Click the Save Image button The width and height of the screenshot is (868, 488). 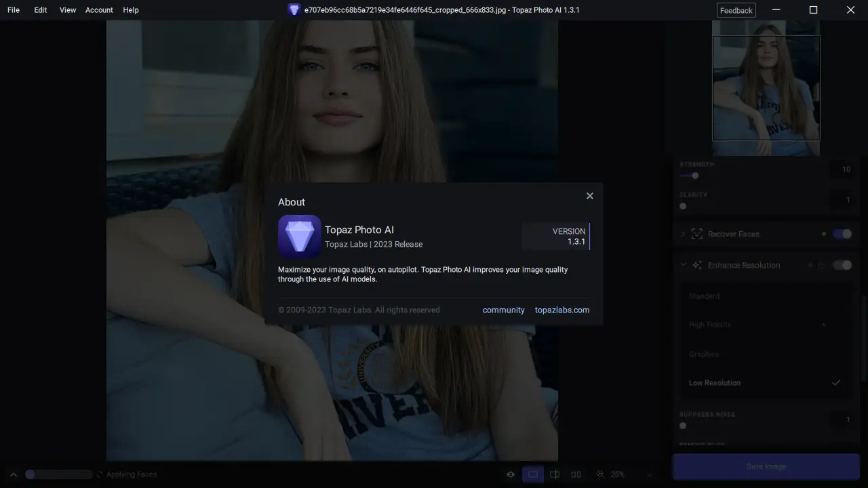pyautogui.click(x=766, y=466)
